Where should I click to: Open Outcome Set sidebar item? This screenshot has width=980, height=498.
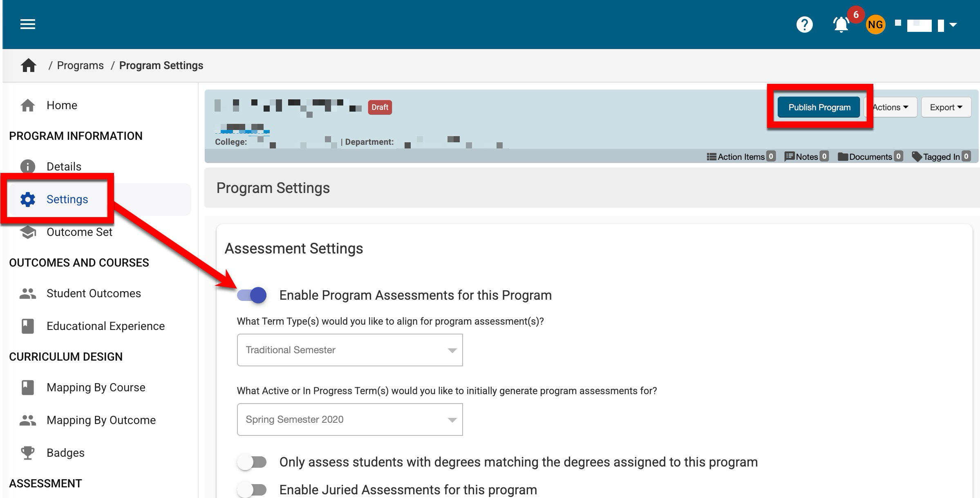79,232
